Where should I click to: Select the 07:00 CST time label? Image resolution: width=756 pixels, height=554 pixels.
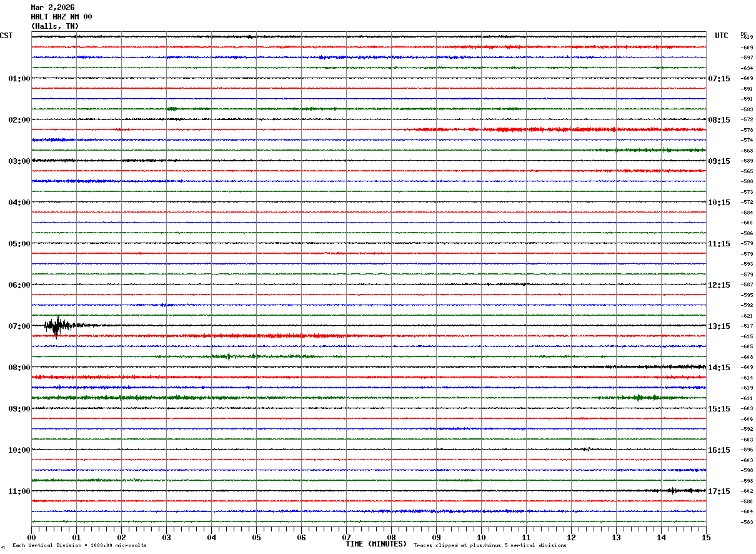[19, 326]
